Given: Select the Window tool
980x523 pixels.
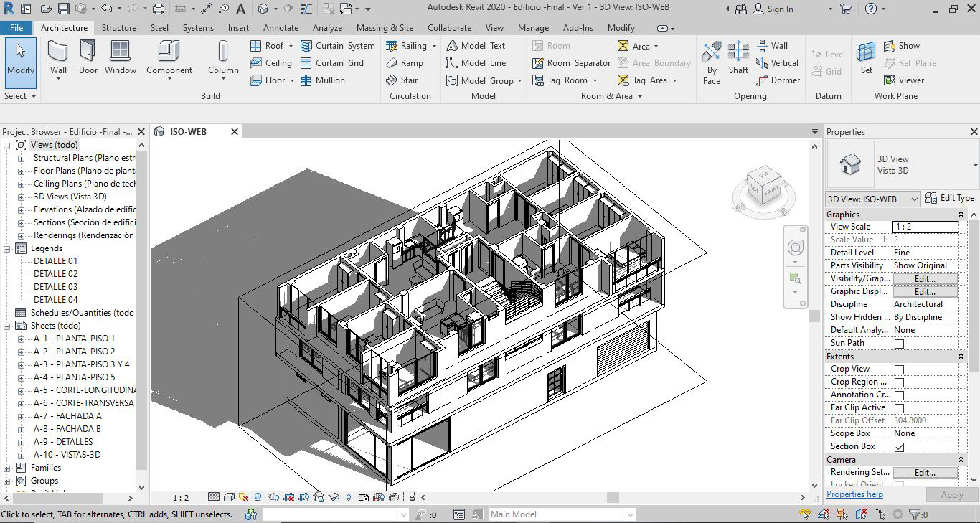Looking at the screenshot, I should pos(121,59).
